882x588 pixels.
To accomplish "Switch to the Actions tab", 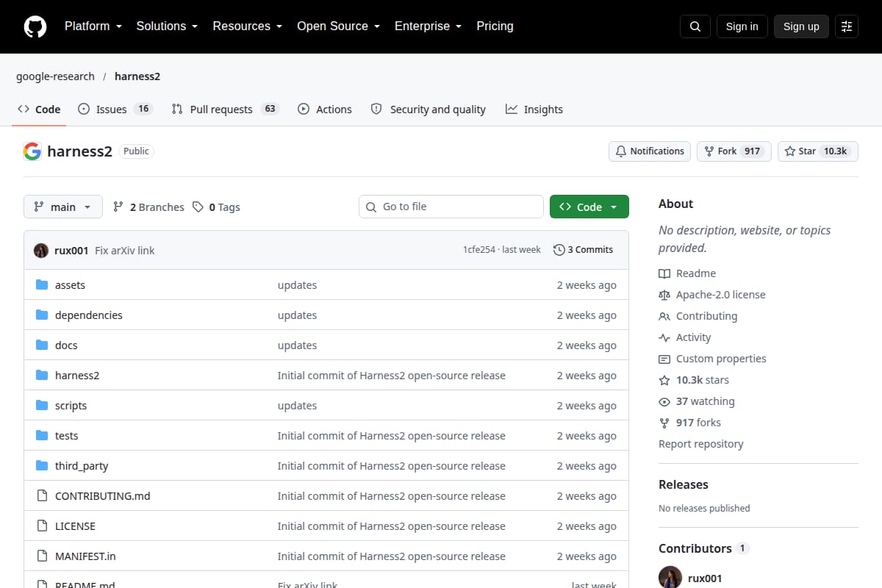I will (x=324, y=110).
